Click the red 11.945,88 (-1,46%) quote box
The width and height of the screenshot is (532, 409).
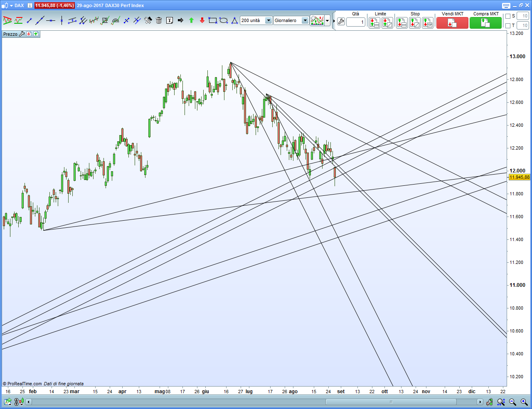point(54,5)
